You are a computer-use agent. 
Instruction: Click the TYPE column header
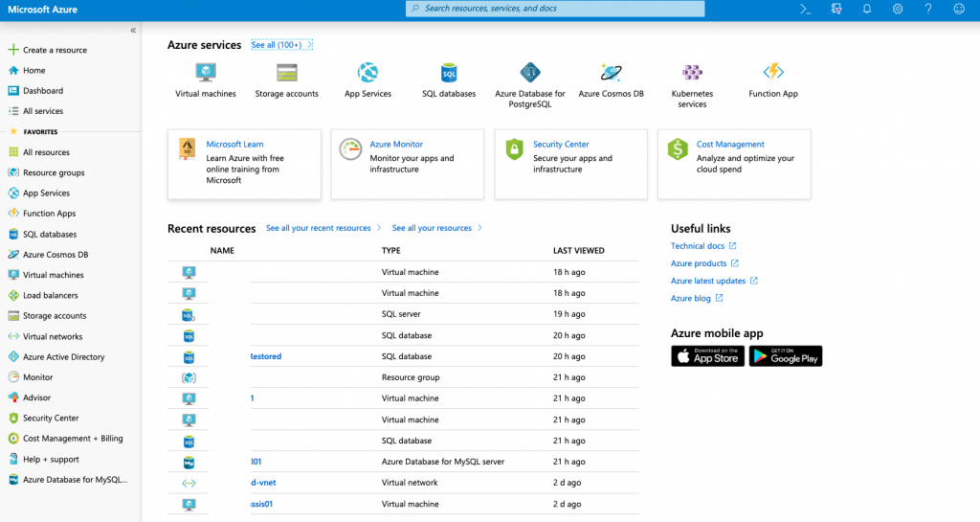[x=391, y=251]
